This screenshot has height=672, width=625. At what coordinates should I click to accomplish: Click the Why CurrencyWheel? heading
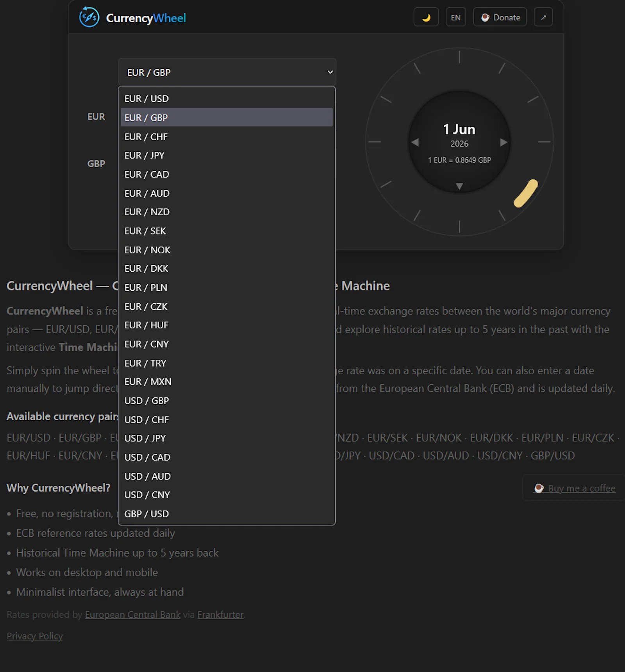(x=59, y=488)
